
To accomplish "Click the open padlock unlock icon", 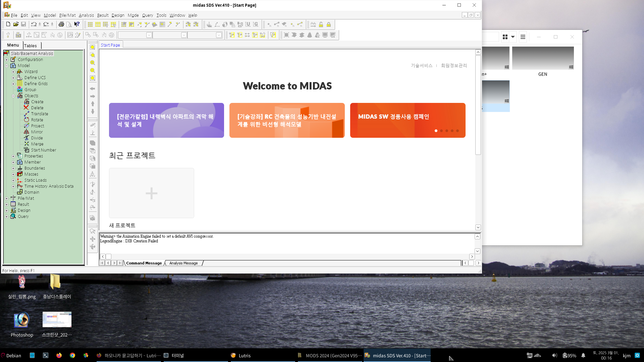I will click(x=321, y=24).
